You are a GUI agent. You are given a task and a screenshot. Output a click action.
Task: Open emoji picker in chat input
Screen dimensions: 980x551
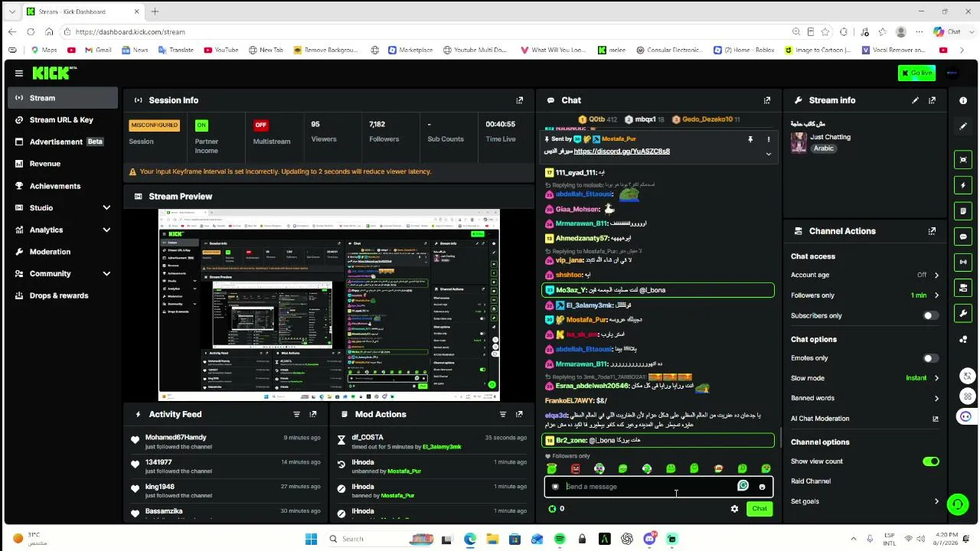(x=762, y=487)
